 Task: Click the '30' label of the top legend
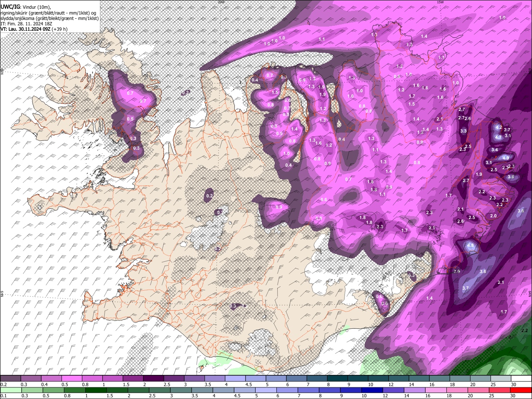[514, 384]
